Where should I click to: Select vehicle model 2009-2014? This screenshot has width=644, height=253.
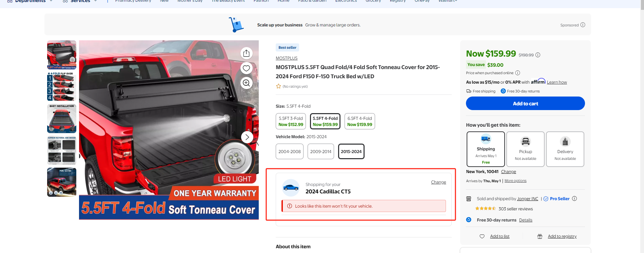pos(321,151)
